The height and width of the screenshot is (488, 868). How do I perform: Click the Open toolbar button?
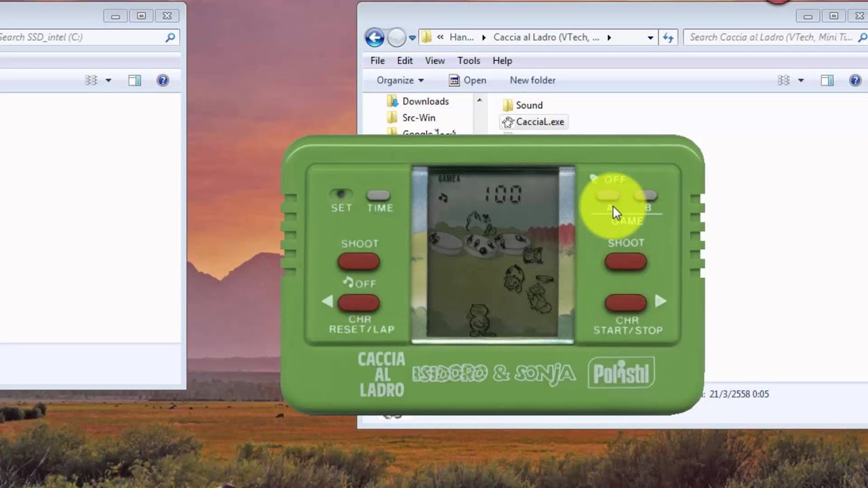point(468,80)
